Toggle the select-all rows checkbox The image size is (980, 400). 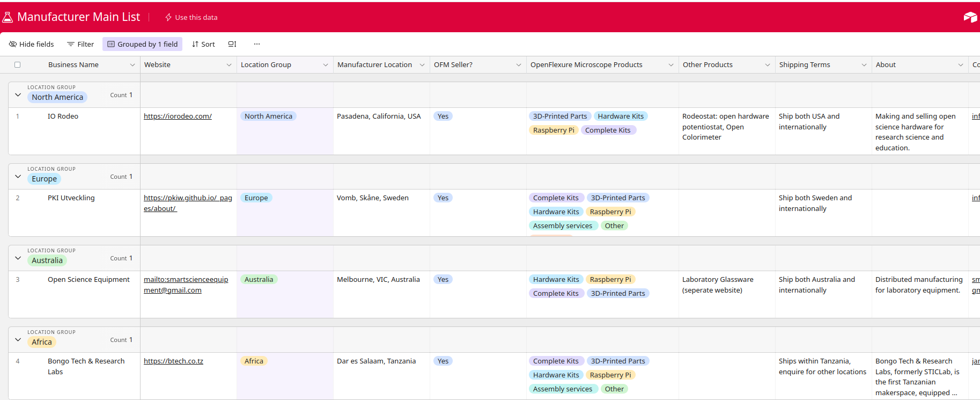(x=17, y=65)
